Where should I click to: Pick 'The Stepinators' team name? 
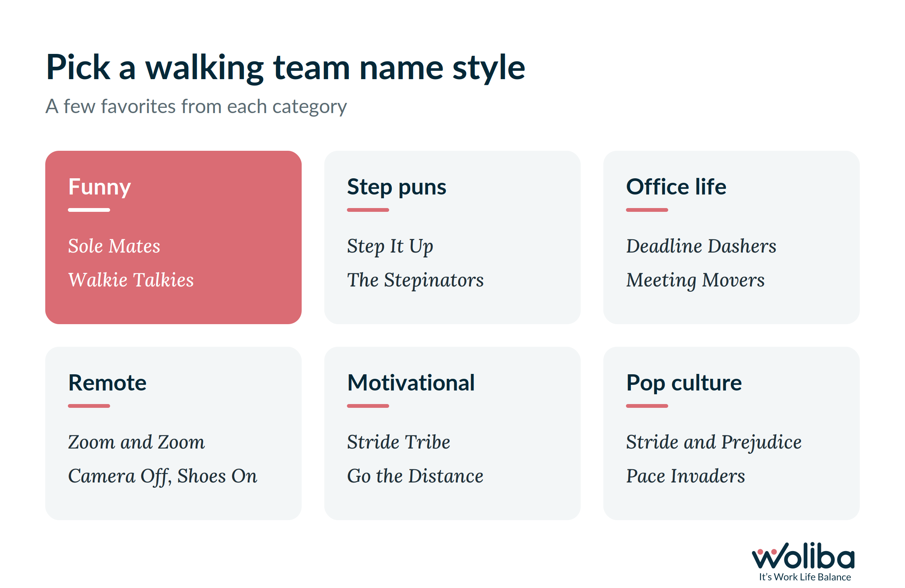pos(415,280)
